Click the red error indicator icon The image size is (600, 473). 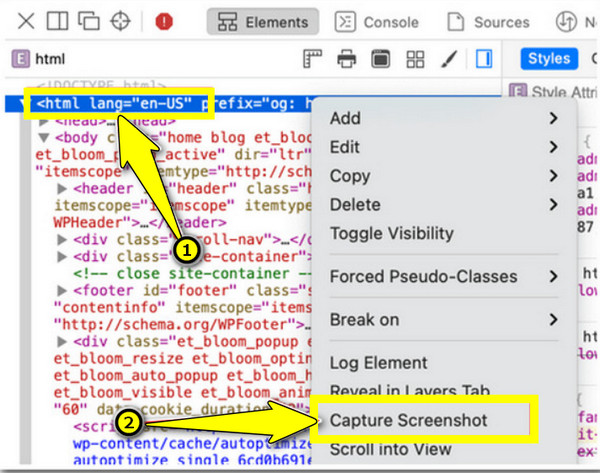[164, 21]
